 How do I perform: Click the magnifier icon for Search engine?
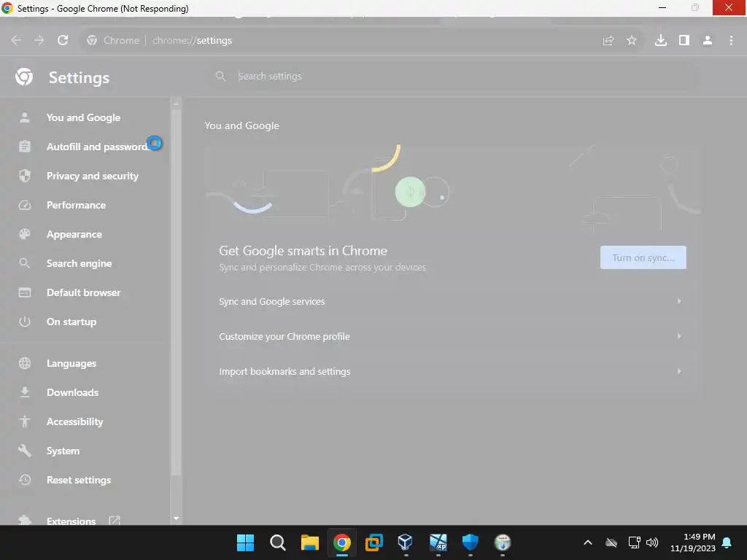tap(25, 263)
